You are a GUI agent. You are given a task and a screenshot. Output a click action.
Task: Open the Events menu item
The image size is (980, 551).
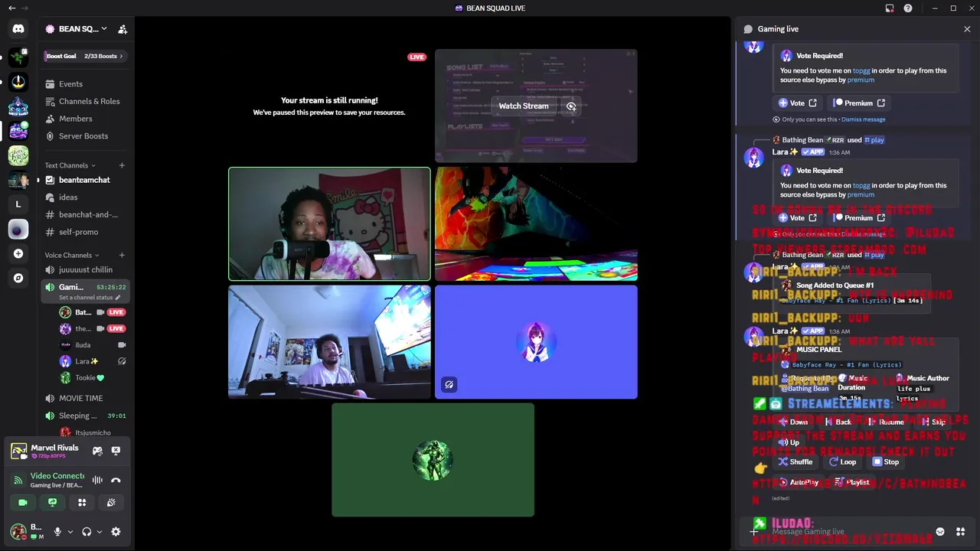point(84,84)
